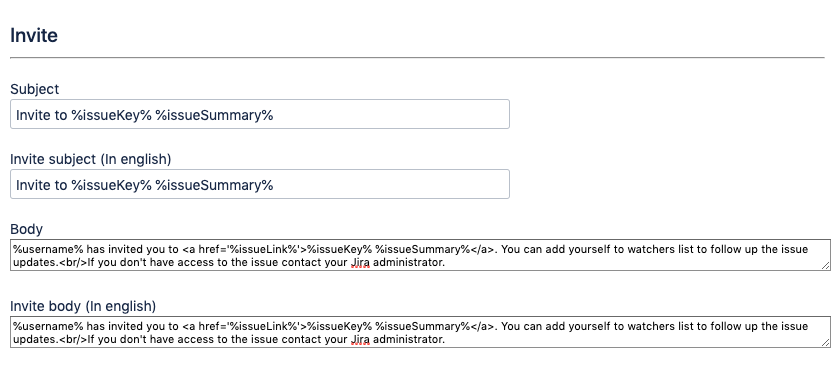Click the Invite body (In english) label
The height and width of the screenshot is (372, 835).
click(83, 306)
